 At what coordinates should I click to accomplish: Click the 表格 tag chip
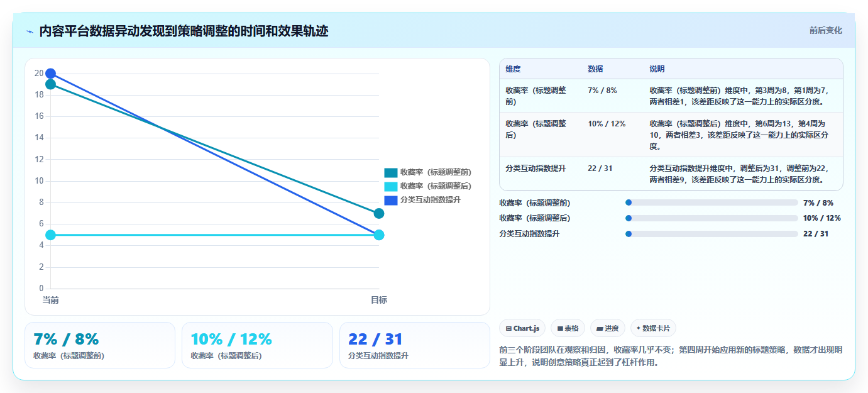coord(568,328)
